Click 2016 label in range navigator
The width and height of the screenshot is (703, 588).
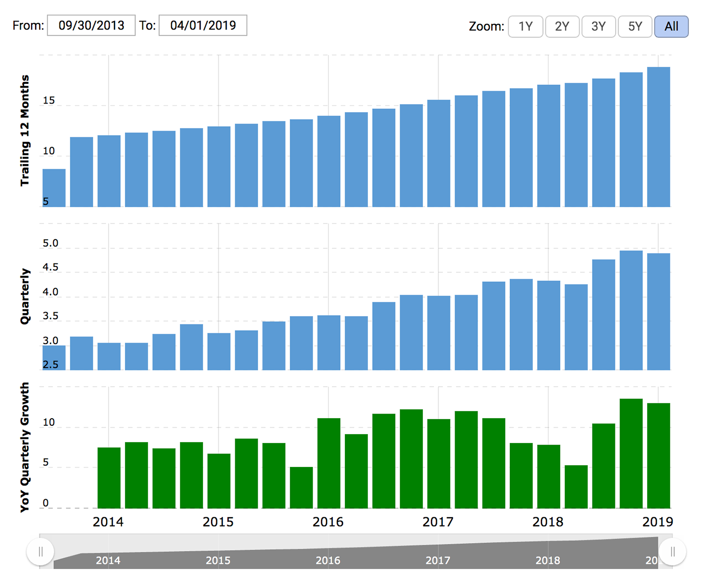pos(328,560)
